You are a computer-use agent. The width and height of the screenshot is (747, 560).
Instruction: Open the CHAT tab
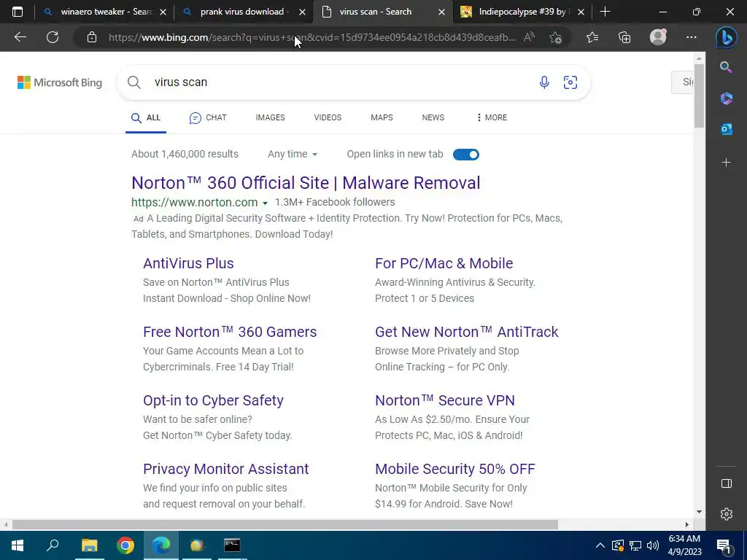(x=208, y=117)
